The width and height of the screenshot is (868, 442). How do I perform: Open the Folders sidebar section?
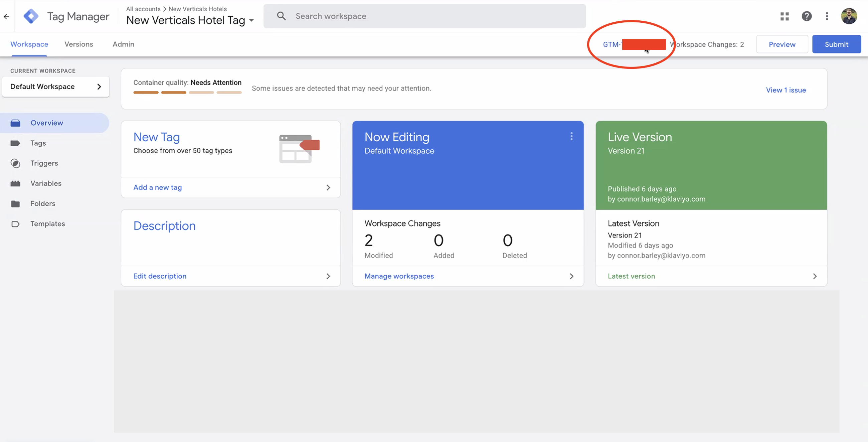[x=43, y=204]
